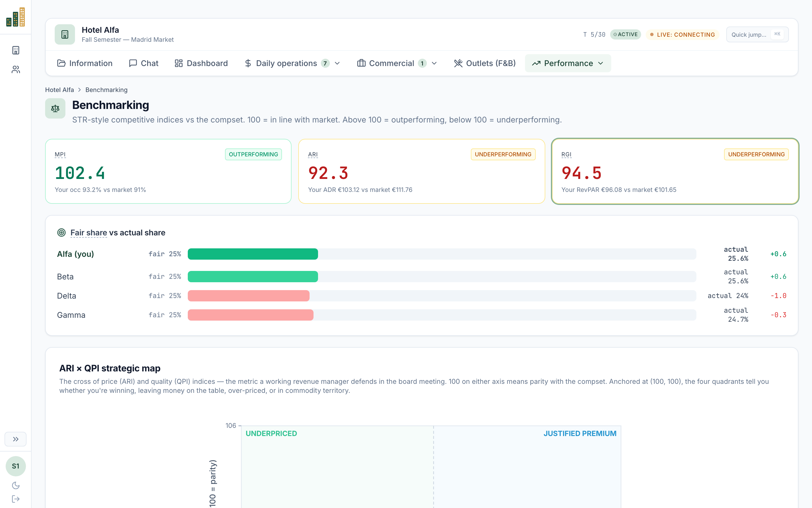Click the T 5/30 turn counter
This screenshot has height=508, width=812.
594,35
